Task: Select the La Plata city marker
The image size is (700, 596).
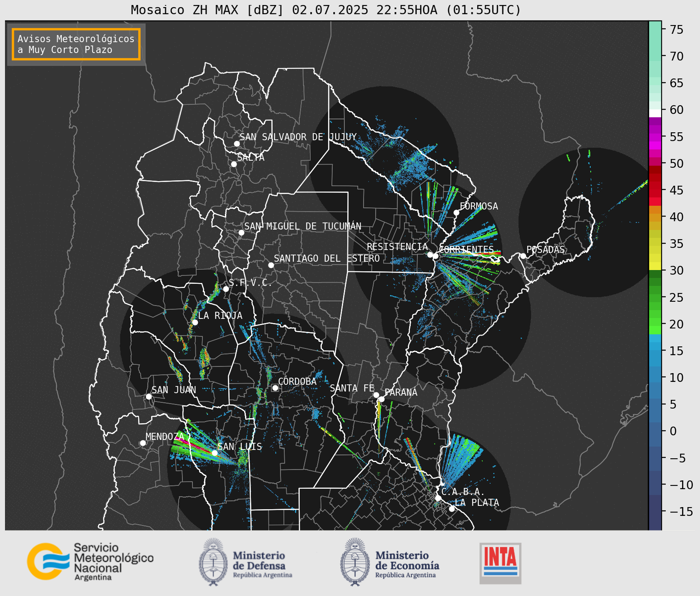Action: (452, 508)
